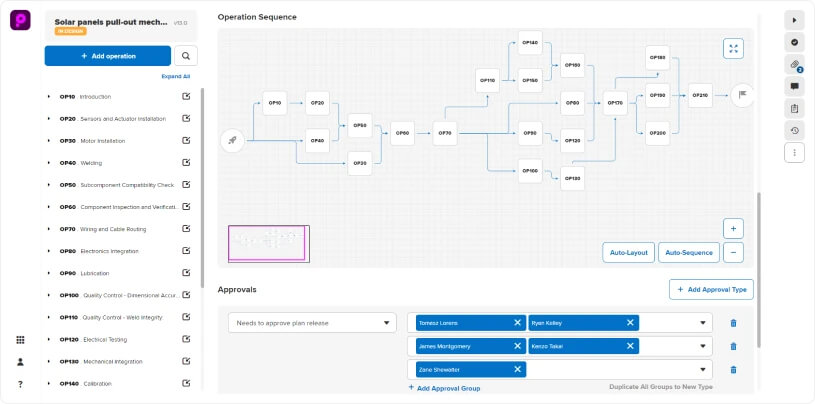Click the Add operation button
This screenshot has height=404, width=815.
[x=108, y=56]
